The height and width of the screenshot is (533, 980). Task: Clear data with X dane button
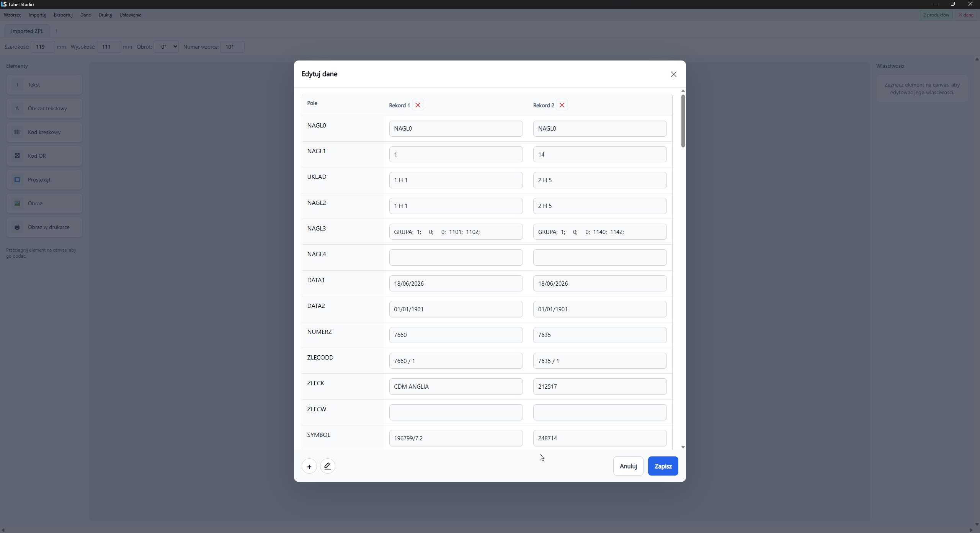pos(965,15)
